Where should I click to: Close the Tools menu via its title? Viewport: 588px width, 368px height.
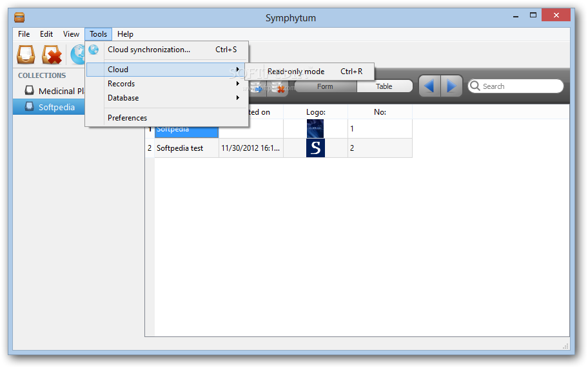98,34
